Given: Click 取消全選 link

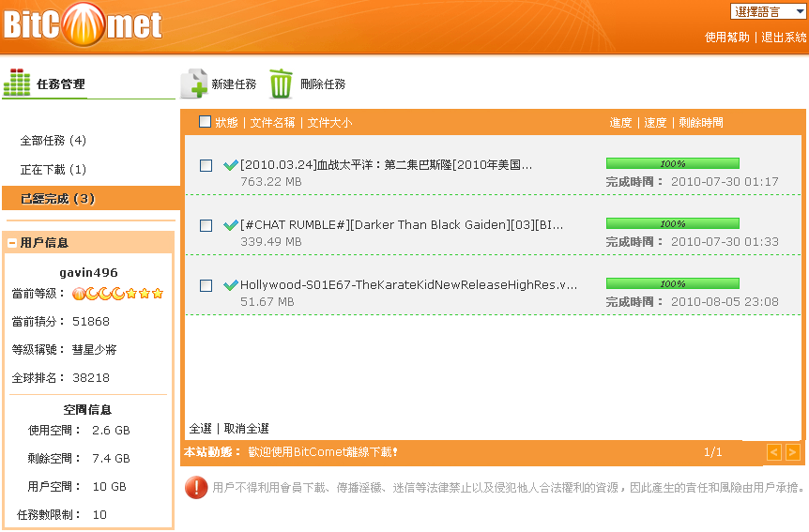Looking at the screenshot, I should (x=246, y=429).
